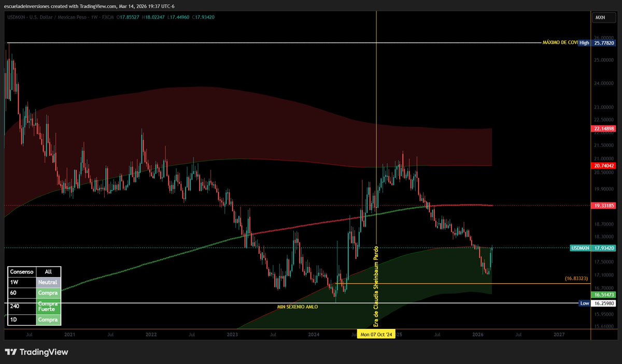Click the 2021 label on time axis
This screenshot has width=622, height=364.
pos(69,335)
